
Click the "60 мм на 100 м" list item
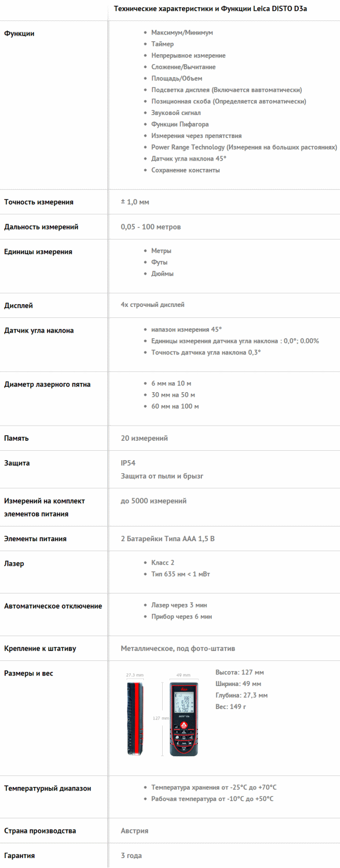pyautogui.click(x=175, y=406)
